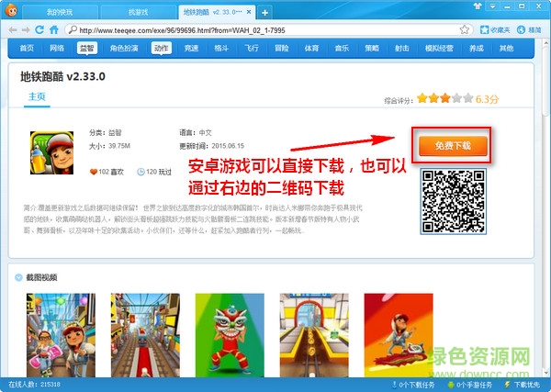Go back with the back arrow
The image size is (551, 392).
point(13,30)
